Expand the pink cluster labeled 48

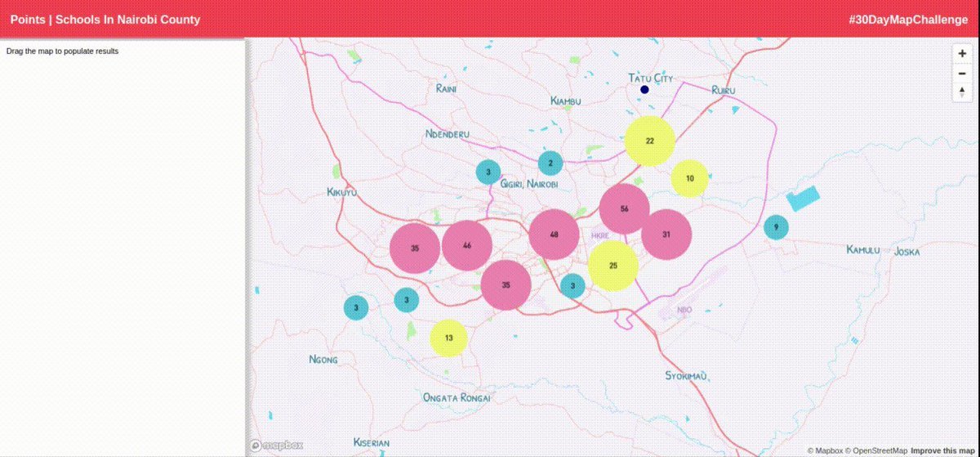555,235
